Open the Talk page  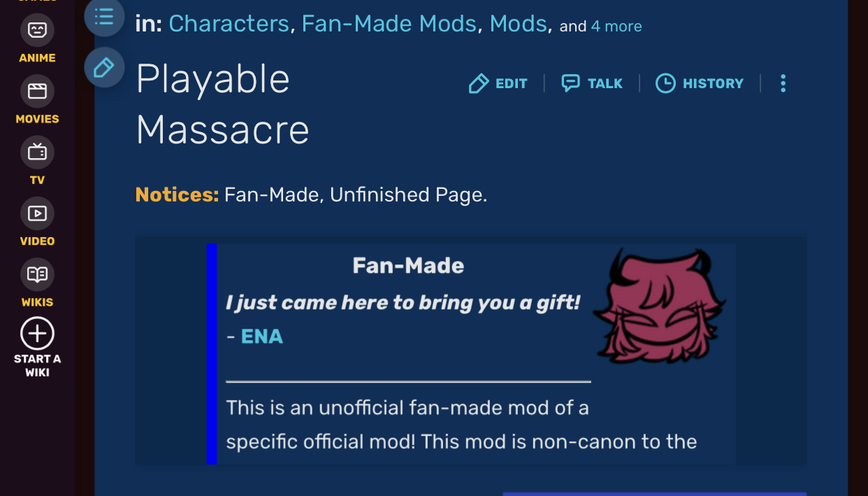[592, 84]
